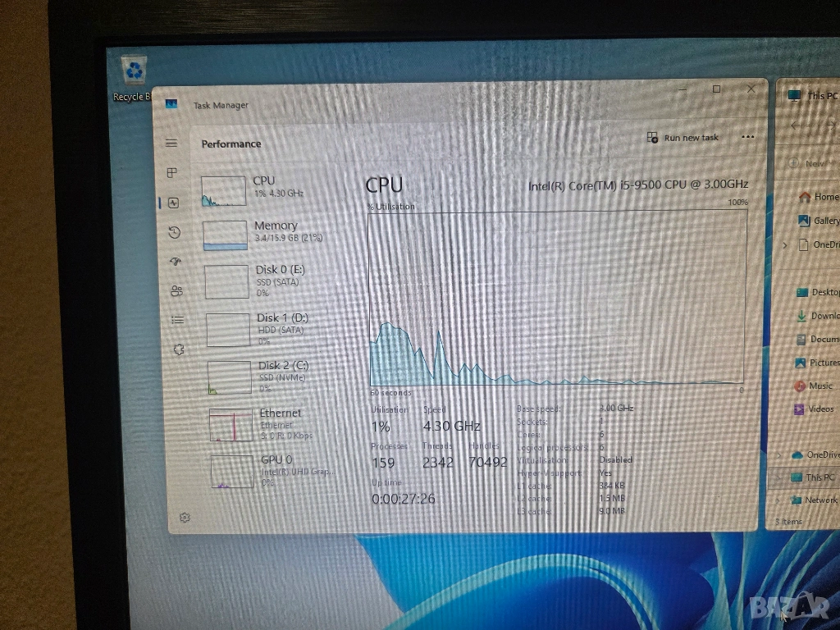Viewport: 840px width, 630px height.
Task: Open the App history page icon
Action: click(174, 233)
